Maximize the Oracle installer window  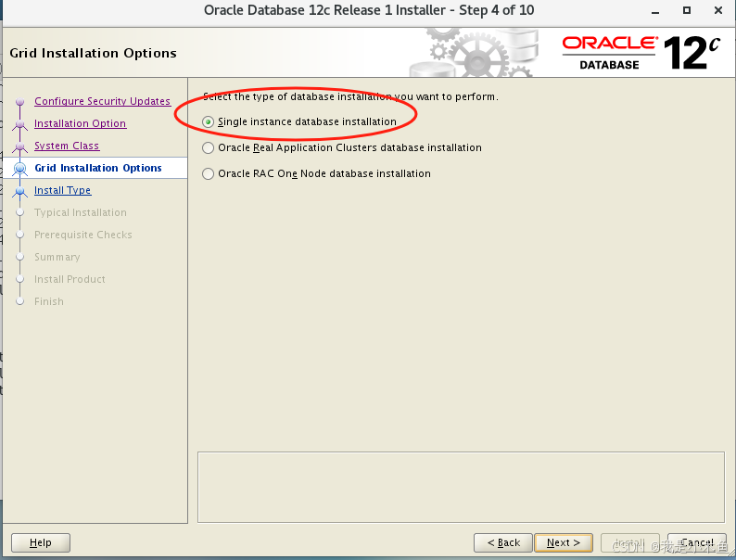(x=686, y=10)
